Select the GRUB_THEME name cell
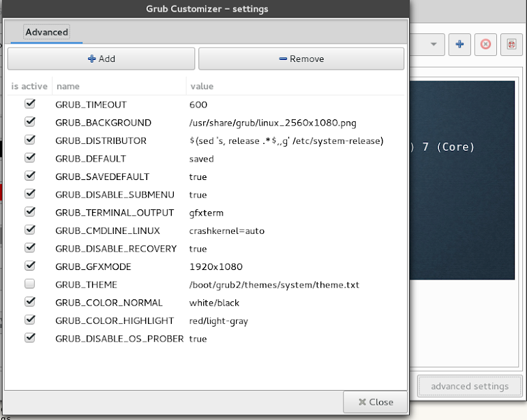Screen dimensions: 527x420 tap(86, 285)
